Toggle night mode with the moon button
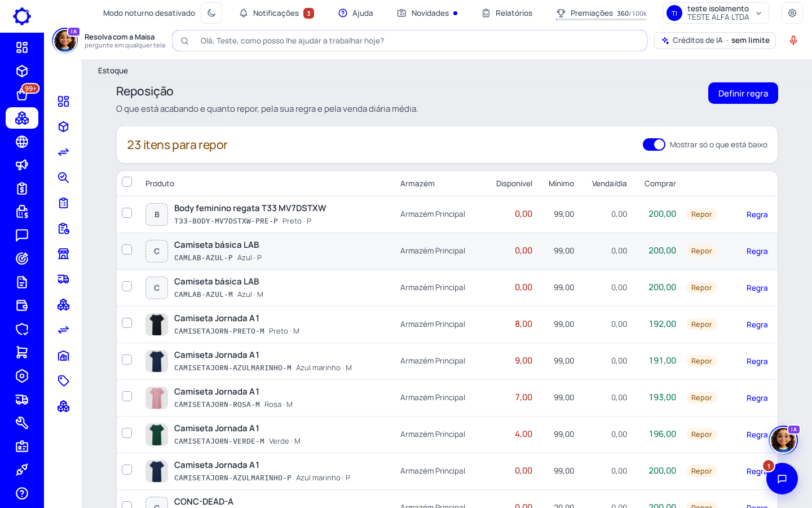 click(x=211, y=13)
